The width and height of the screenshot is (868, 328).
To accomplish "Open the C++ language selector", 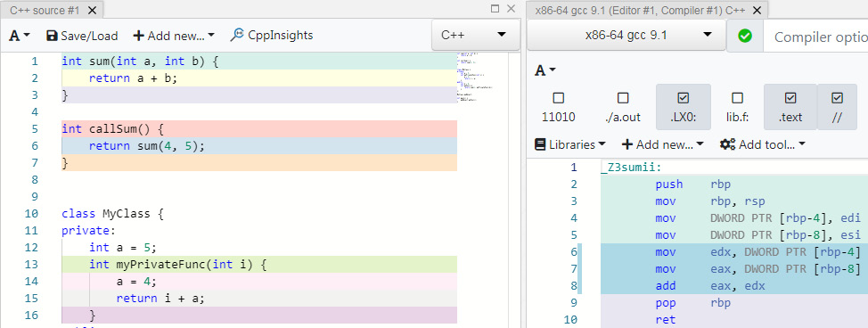I will (x=476, y=35).
